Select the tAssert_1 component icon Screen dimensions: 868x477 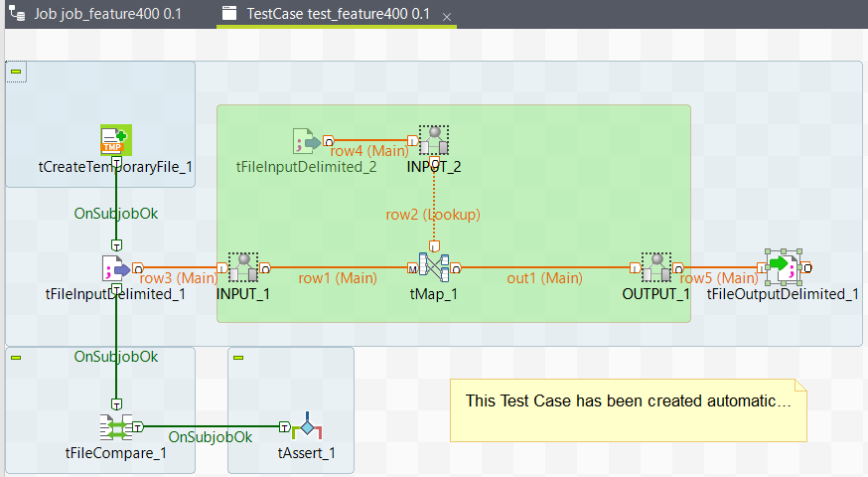click(306, 427)
